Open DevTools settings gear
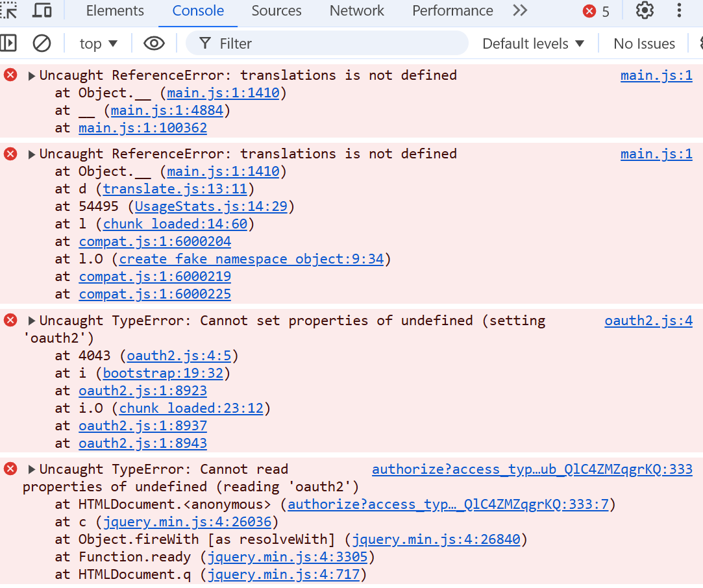Screen dimensions: 703x588 click(x=645, y=10)
